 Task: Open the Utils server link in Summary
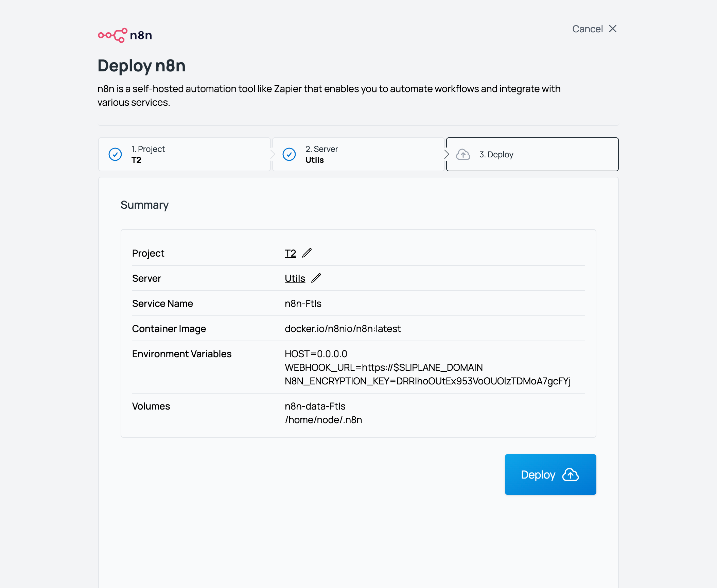point(295,278)
